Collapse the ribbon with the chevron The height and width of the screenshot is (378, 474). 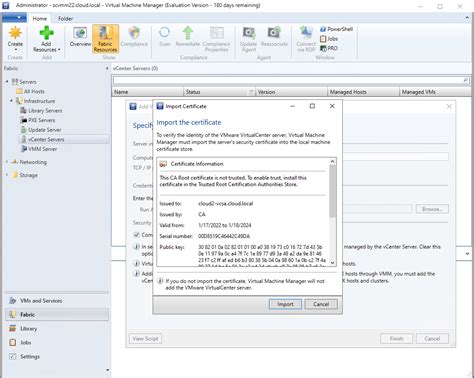(467, 18)
